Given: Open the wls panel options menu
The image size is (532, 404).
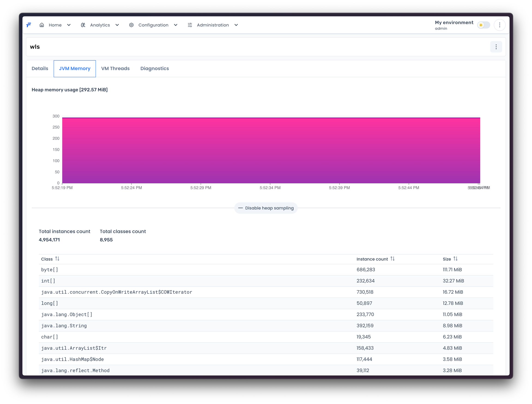Looking at the screenshot, I should tap(496, 47).
